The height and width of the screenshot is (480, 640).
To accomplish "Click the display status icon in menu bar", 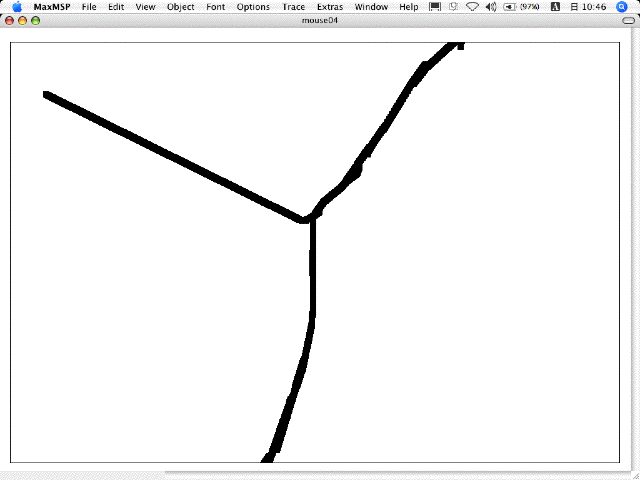I will (435, 7).
